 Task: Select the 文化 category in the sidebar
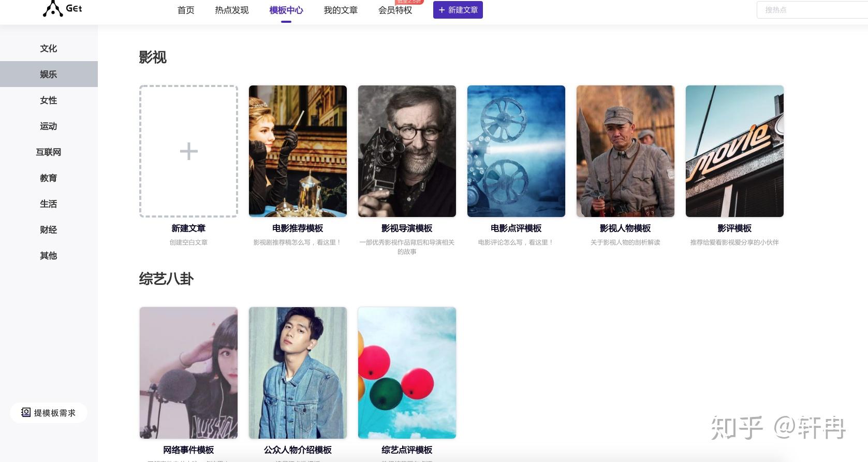[49, 48]
